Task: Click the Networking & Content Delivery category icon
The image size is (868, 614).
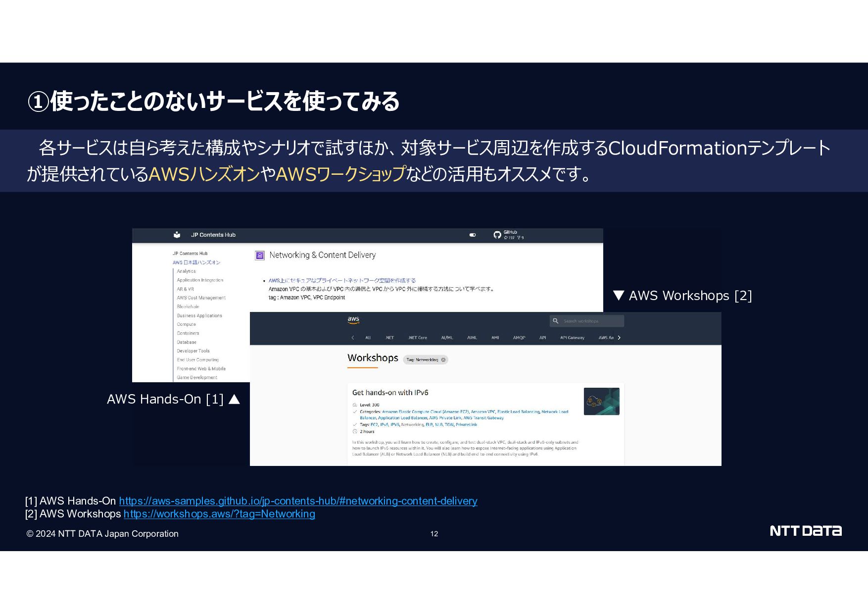Action: [260, 256]
